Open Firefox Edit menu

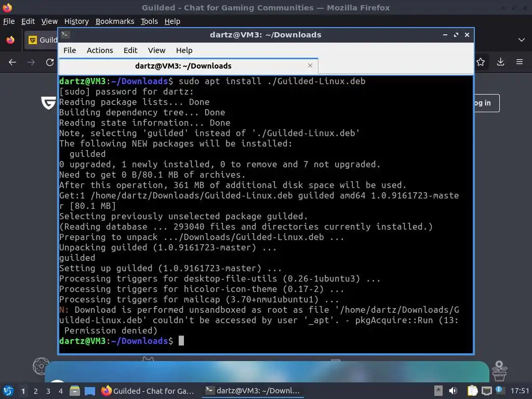point(28,21)
